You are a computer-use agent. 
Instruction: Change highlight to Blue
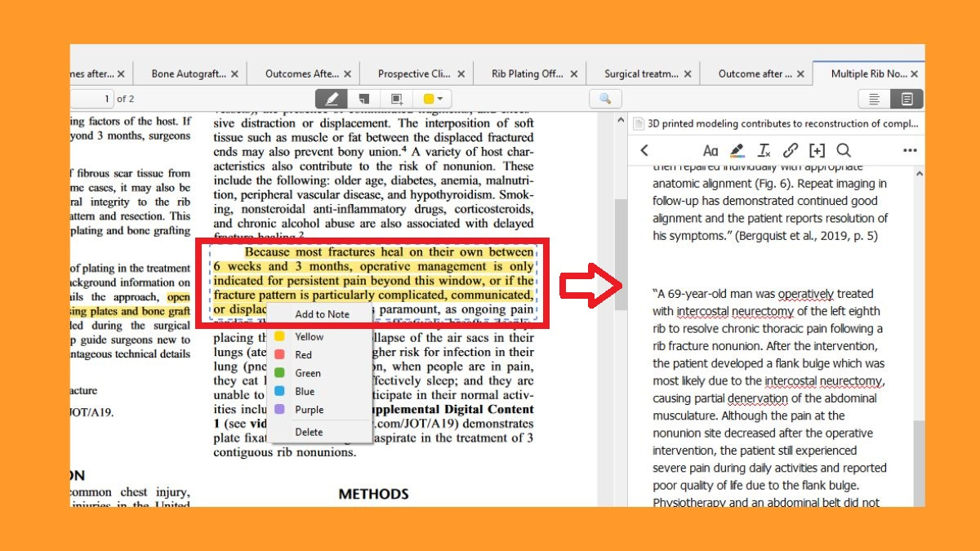point(322,391)
